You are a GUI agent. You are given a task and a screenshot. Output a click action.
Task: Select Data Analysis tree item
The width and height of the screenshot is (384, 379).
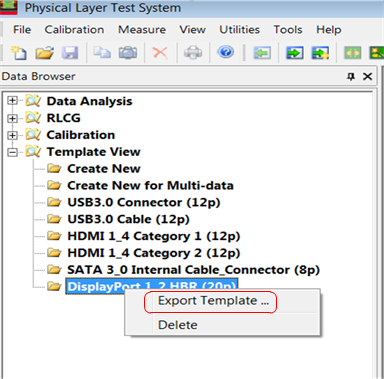[89, 101]
